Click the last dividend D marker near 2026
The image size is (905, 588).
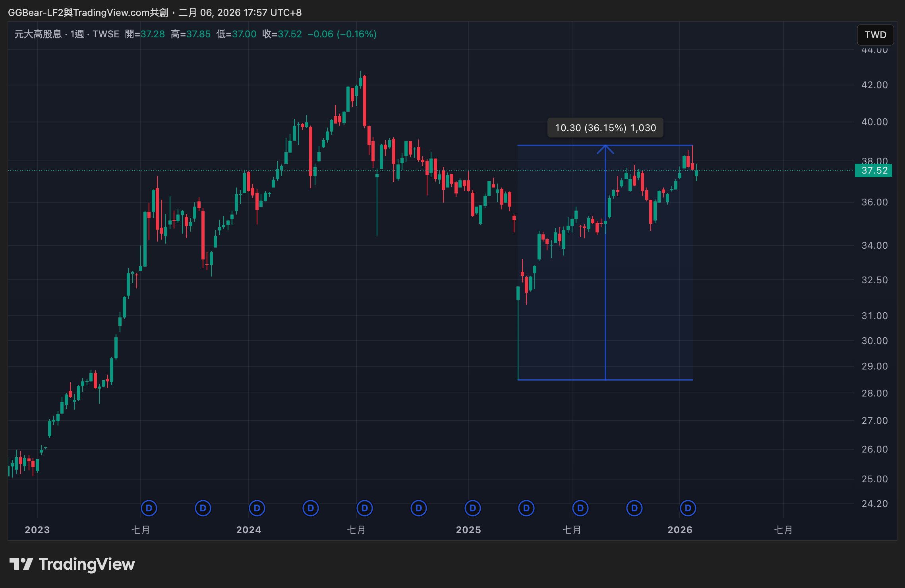(688, 508)
